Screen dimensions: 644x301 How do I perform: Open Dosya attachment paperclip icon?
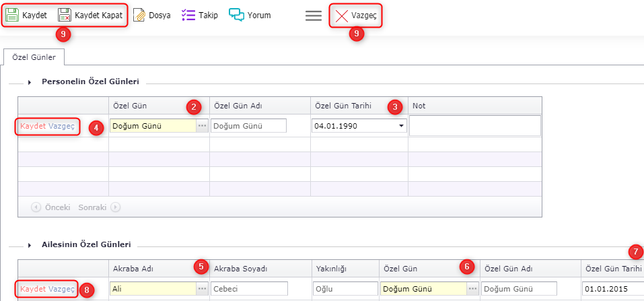[x=139, y=15]
